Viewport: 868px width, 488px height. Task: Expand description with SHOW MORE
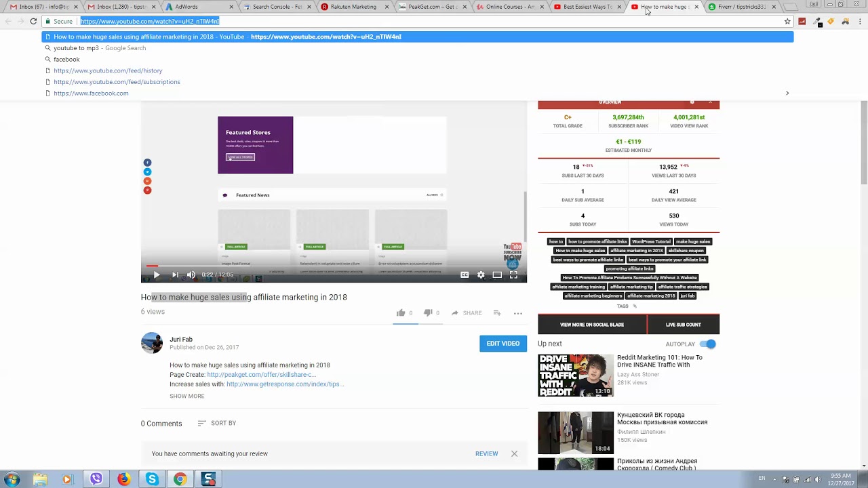pos(186,396)
